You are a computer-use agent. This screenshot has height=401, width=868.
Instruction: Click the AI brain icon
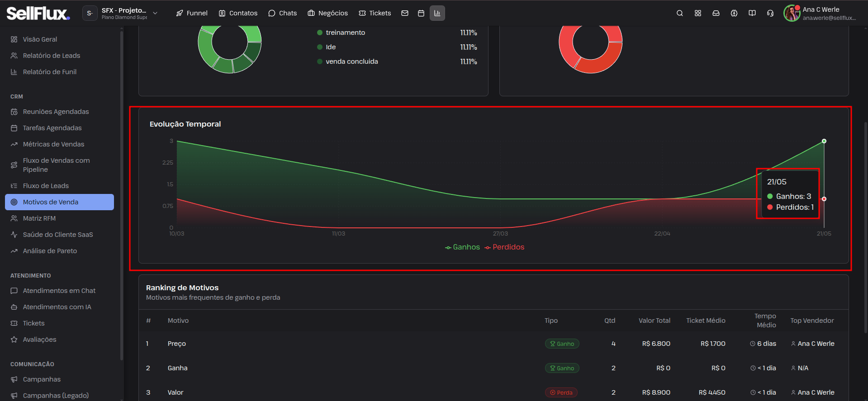(x=734, y=13)
